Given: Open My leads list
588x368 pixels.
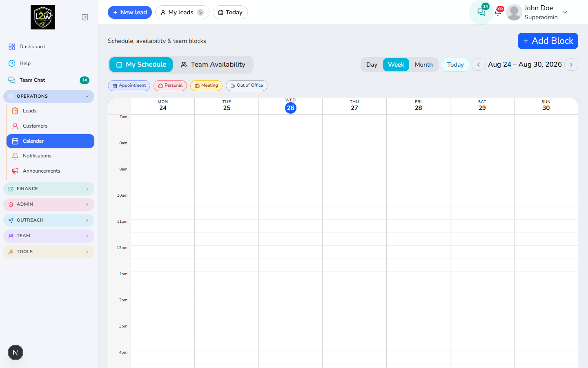Looking at the screenshot, I should (x=182, y=12).
